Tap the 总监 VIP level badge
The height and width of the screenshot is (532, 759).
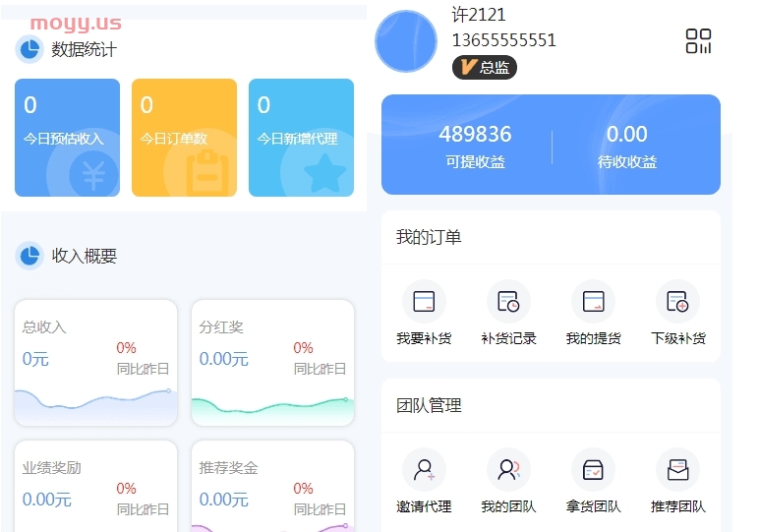pos(485,67)
